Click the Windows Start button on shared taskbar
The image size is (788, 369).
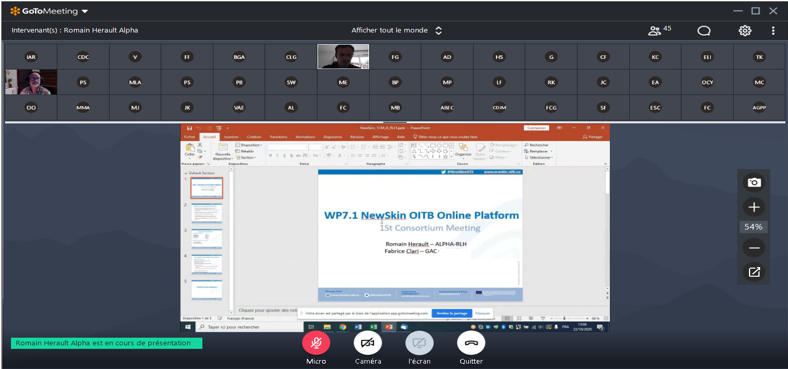(188, 327)
